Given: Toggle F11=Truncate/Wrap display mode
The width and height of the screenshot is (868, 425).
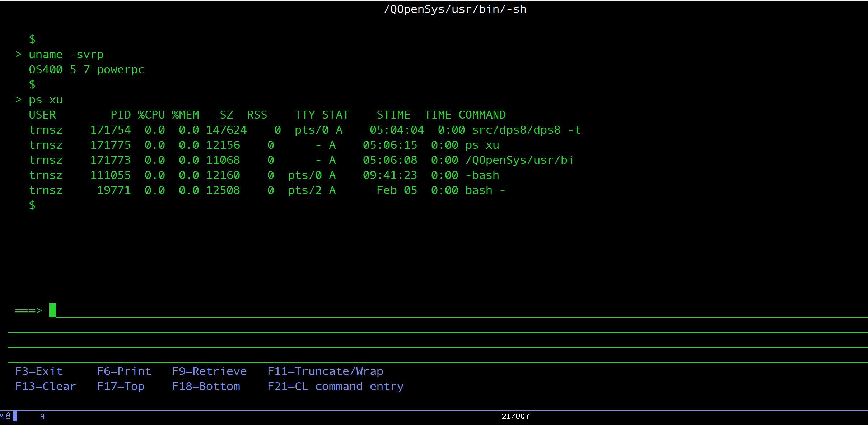Looking at the screenshot, I should (325, 371).
